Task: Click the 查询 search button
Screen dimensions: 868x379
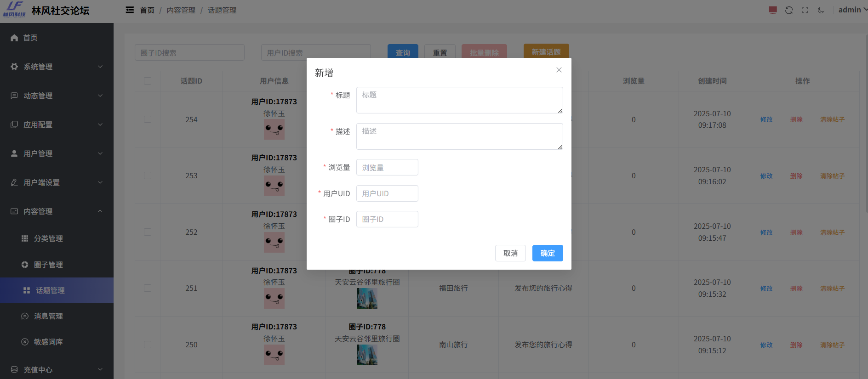Action: coord(403,52)
